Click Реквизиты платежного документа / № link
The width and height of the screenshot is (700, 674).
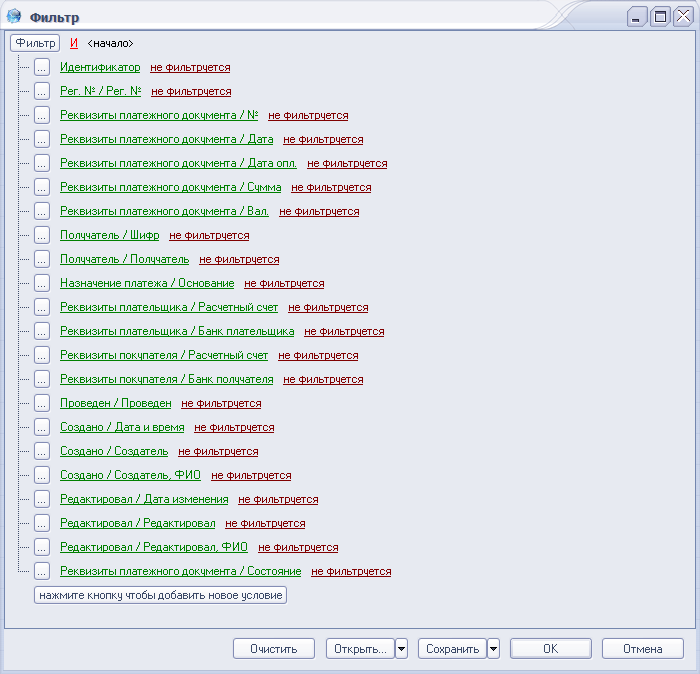click(159, 115)
